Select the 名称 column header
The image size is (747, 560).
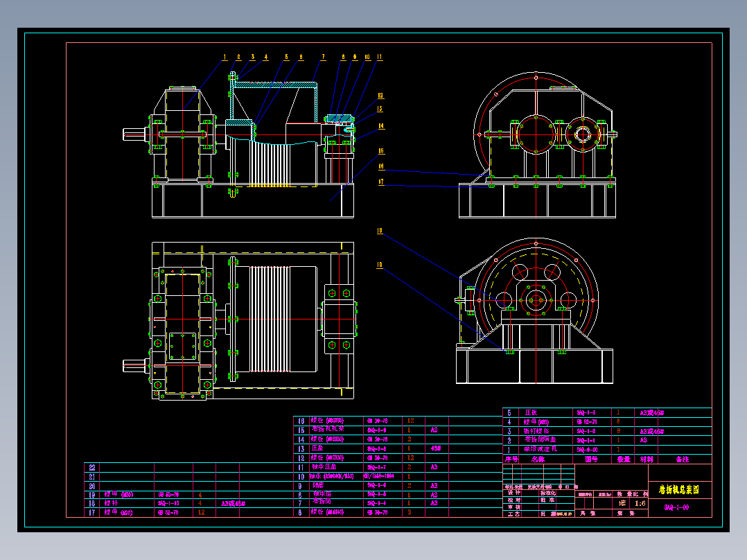pos(538,460)
